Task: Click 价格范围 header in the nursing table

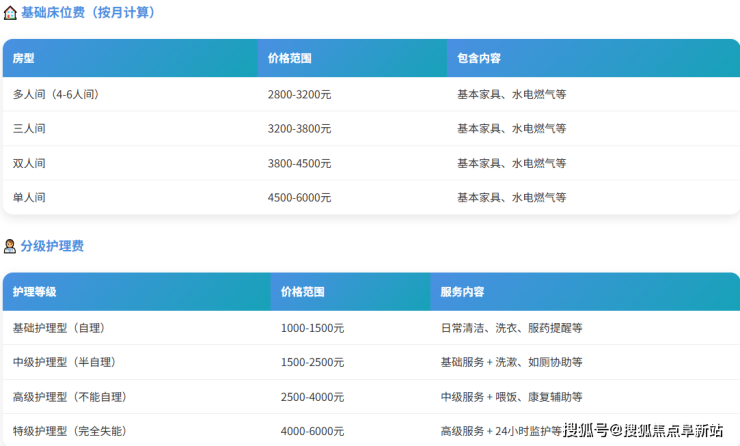Action: click(302, 292)
